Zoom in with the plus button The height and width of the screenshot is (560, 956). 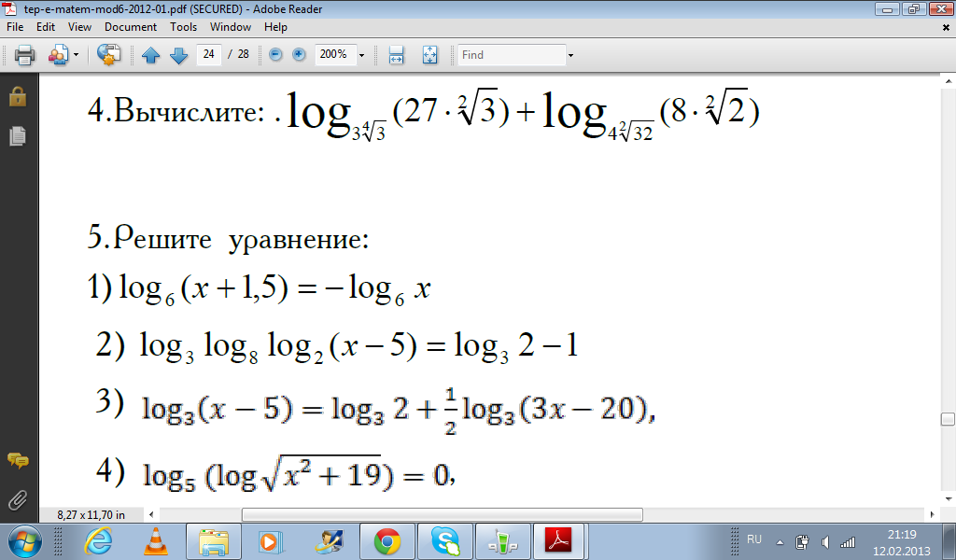pyautogui.click(x=298, y=55)
